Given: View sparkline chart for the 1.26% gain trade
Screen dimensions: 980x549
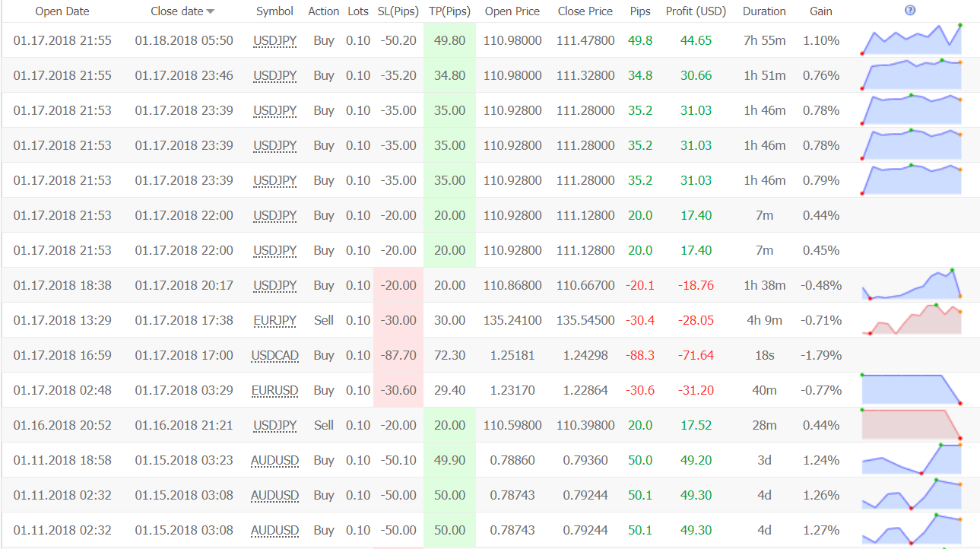Looking at the screenshot, I should (x=911, y=494).
